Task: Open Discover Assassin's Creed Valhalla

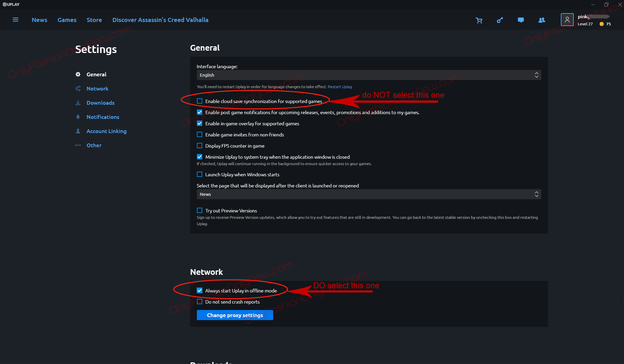Action: point(160,20)
